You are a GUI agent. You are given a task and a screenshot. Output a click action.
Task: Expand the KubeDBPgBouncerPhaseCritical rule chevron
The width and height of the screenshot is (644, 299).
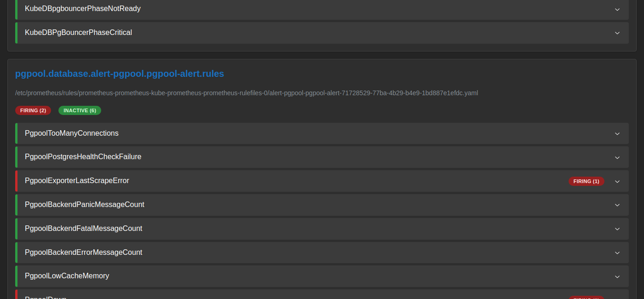617,33
